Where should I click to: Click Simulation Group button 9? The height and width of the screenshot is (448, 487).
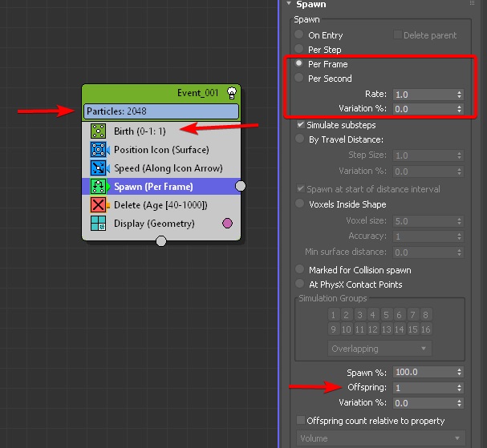(x=333, y=329)
